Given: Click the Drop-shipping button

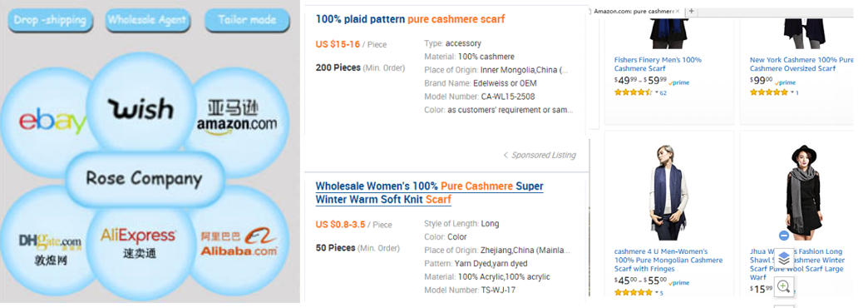Looking at the screenshot, I should 51,21.
